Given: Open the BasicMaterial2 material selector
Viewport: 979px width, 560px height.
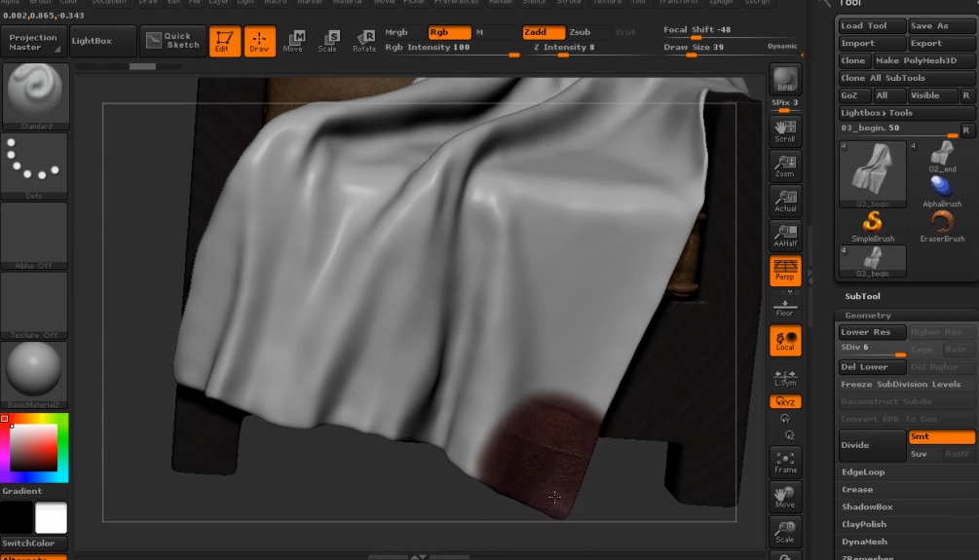Looking at the screenshot, I should (x=35, y=375).
